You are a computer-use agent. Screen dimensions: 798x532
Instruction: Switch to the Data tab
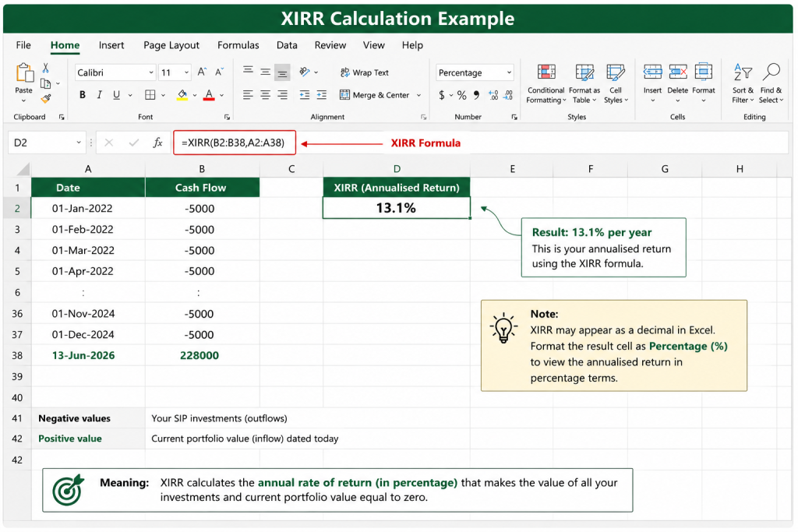pos(287,45)
